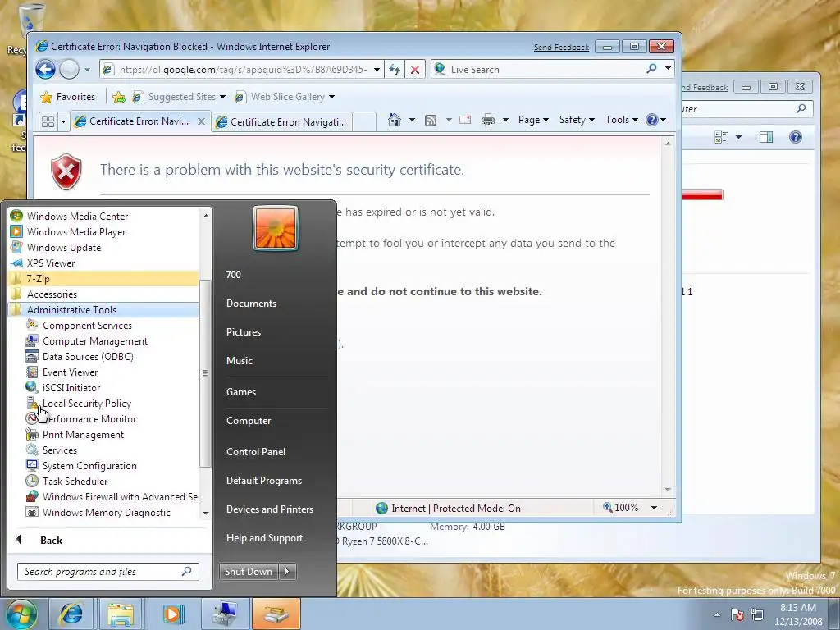The height and width of the screenshot is (630, 840).
Task: Open the Tools menu dropdown
Action: tap(622, 120)
